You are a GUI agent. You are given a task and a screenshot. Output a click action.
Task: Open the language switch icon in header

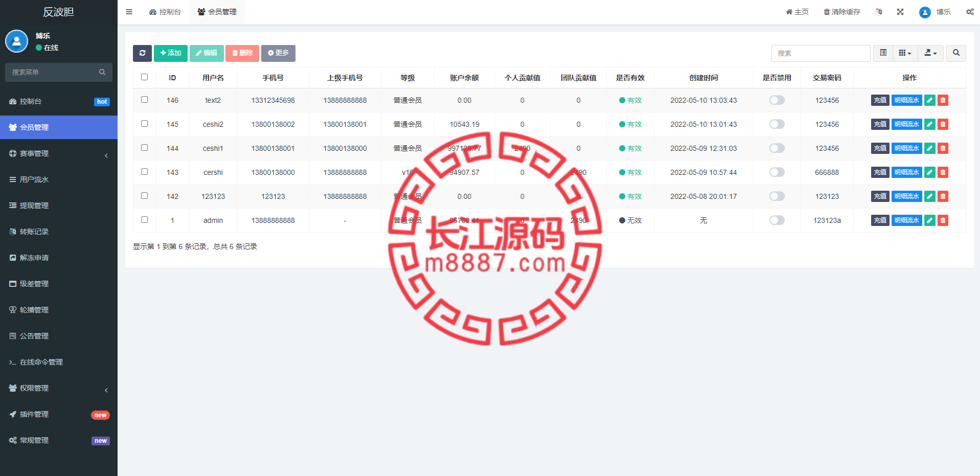pos(879,12)
